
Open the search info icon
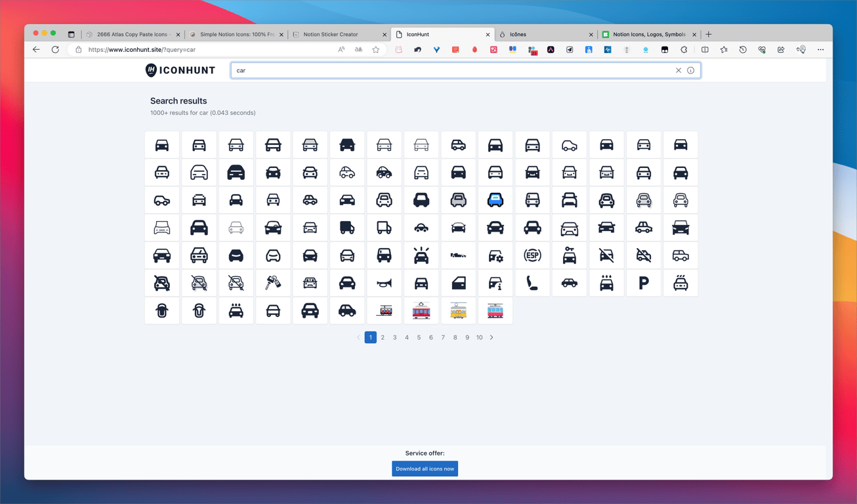[x=691, y=70]
